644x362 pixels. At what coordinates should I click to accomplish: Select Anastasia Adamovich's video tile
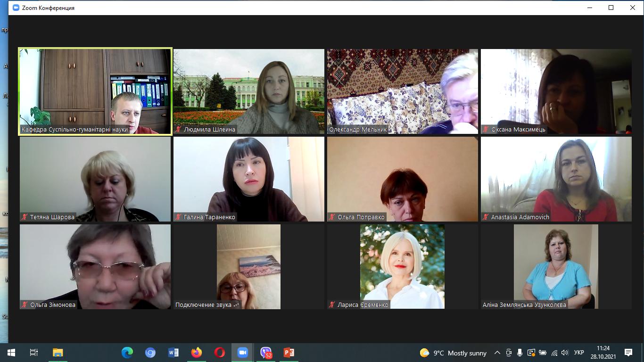pos(556,179)
